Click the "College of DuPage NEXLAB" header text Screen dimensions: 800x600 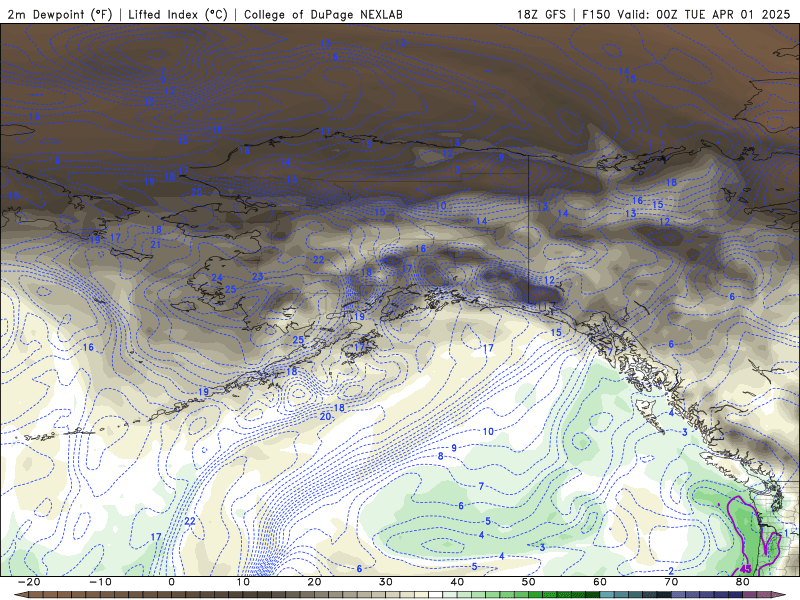323,14
